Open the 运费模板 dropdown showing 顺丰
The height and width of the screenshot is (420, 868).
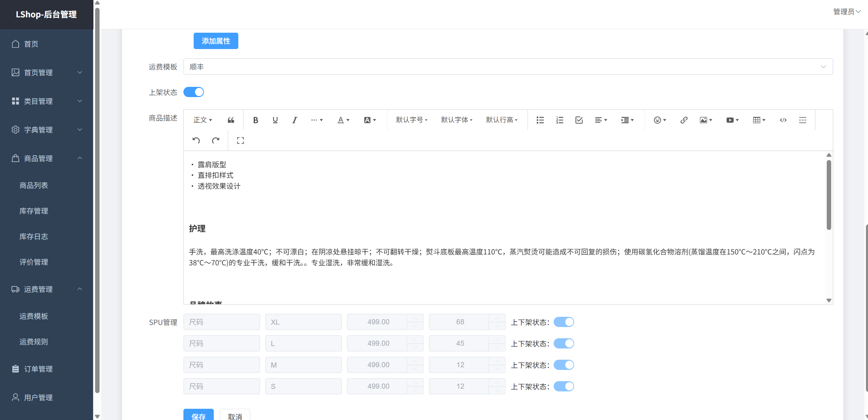coord(508,67)
